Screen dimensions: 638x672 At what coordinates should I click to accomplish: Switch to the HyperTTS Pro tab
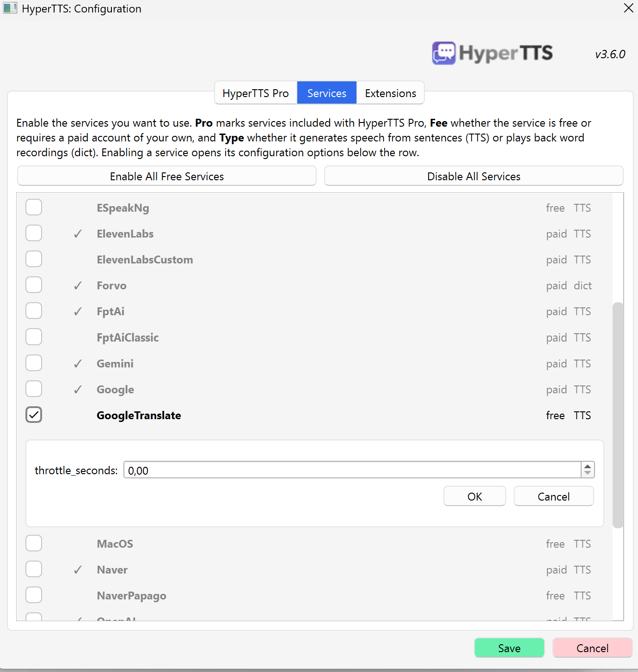click(x=256, y=93)
